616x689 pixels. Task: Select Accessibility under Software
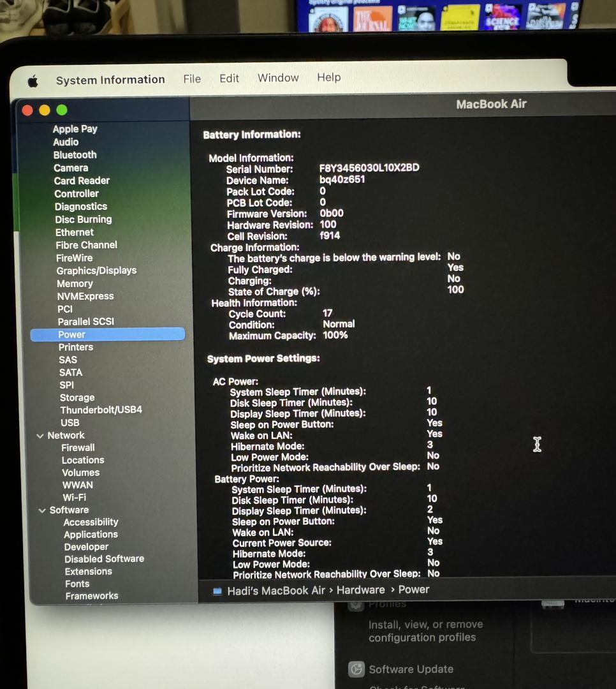pyautogui.click(x=91, y=522)
